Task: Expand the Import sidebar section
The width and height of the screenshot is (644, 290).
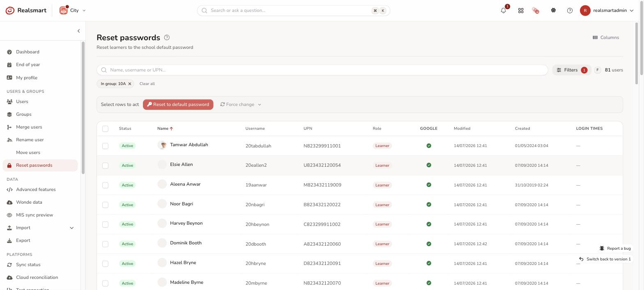Action: pyautogui.click(x=40, y=228)
